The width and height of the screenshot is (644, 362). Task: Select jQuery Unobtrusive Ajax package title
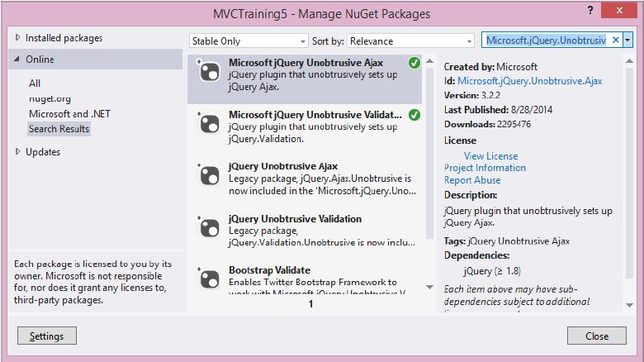283,166
